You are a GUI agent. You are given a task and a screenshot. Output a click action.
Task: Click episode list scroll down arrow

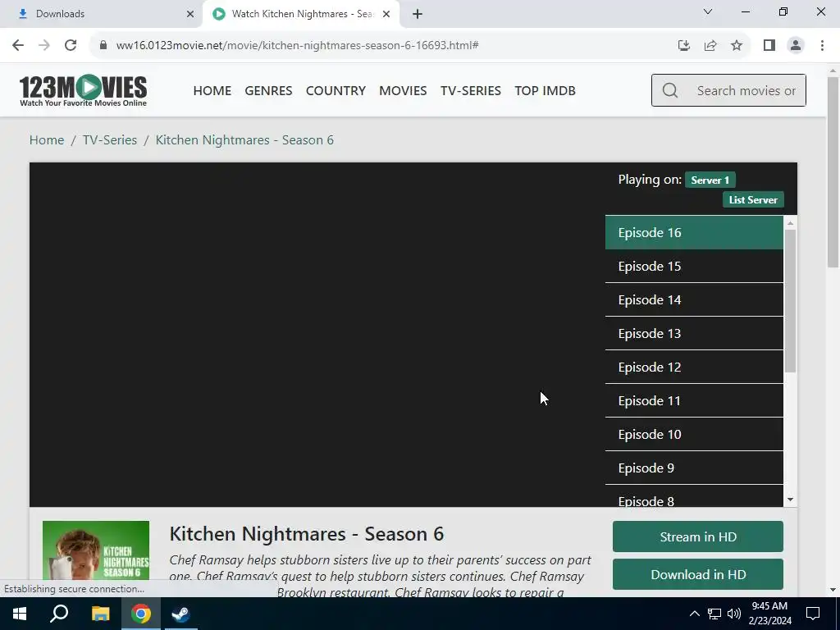pyautogui.click(x=790, y=500)
